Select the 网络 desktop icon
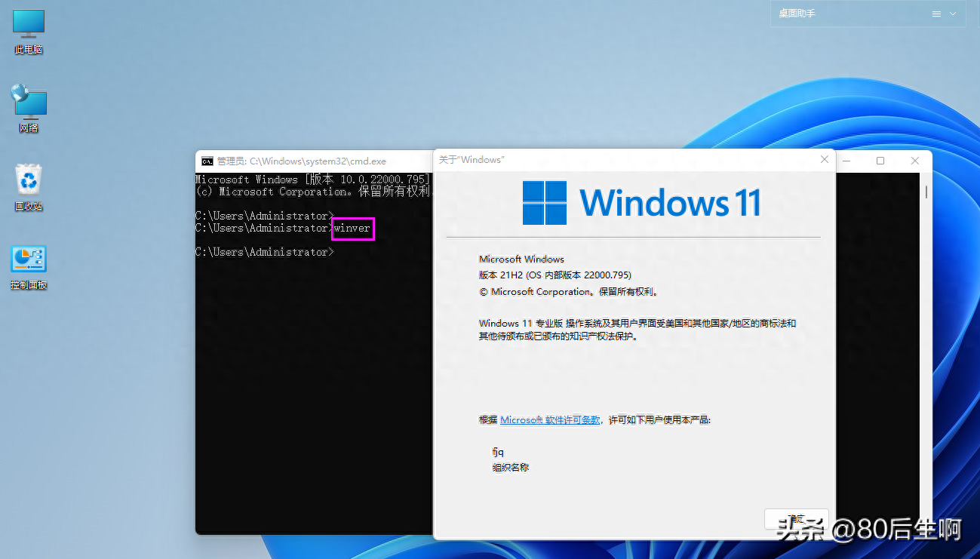 coord(29,106)
